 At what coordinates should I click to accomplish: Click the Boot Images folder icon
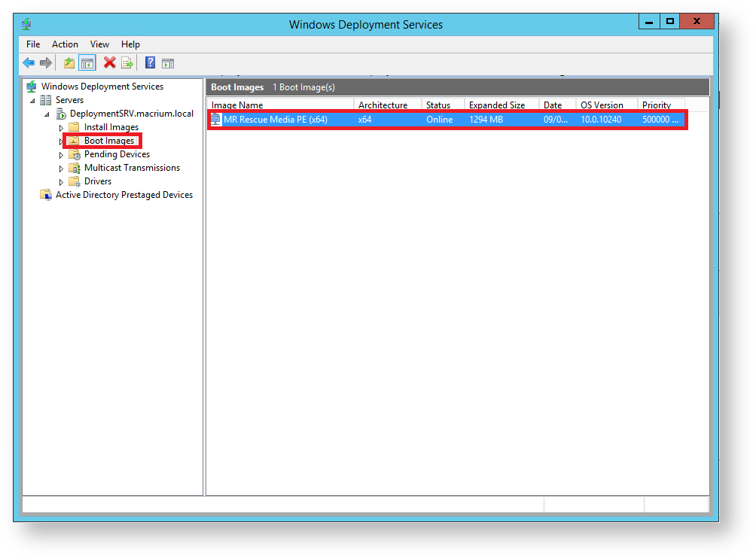click(x=74, y=141)
